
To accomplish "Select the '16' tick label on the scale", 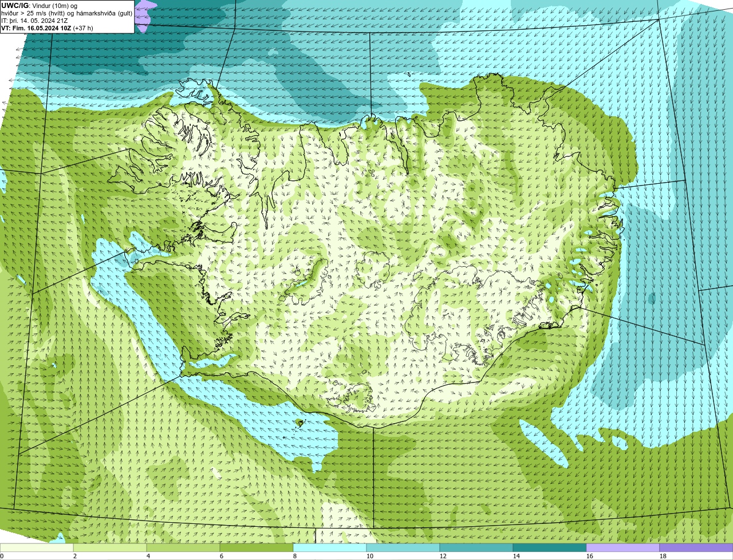I will pos(590,556).
